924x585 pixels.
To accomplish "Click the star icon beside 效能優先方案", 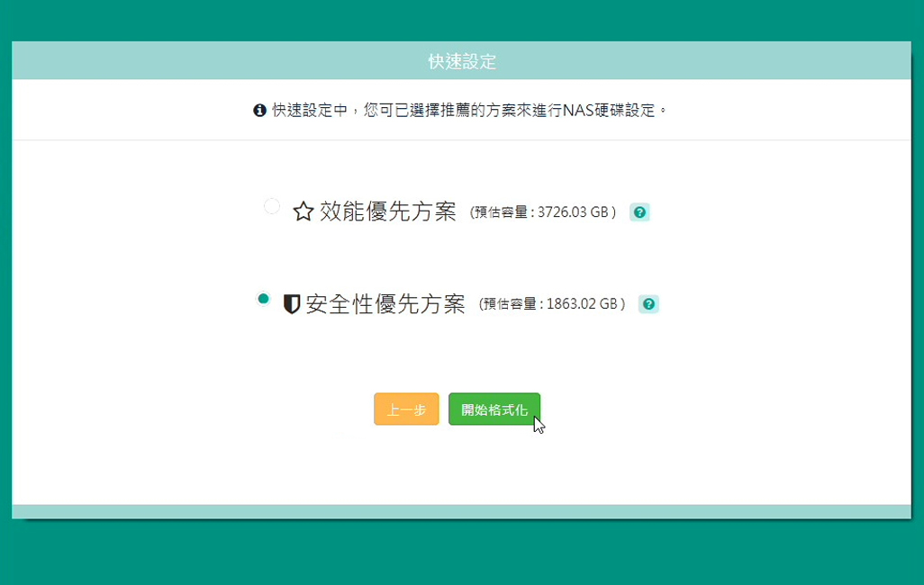I will click(303, 212).
